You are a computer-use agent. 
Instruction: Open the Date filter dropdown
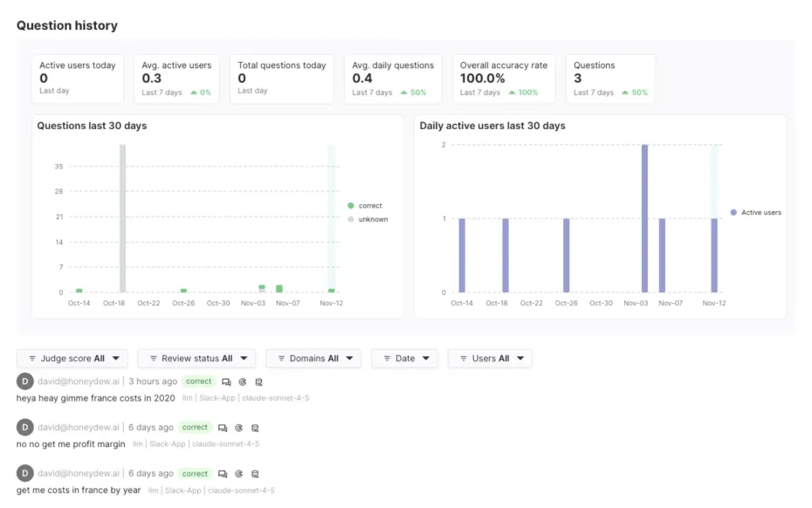tap(404, 359)
